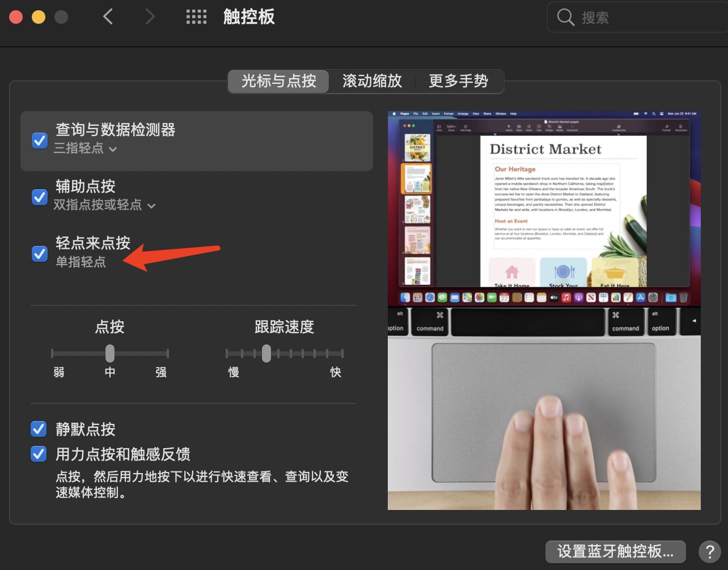Image resolution: width=728 pixels, height=570 pixels.
Task: Click the grid icon to show all settings panes
Action: point(197,16)
